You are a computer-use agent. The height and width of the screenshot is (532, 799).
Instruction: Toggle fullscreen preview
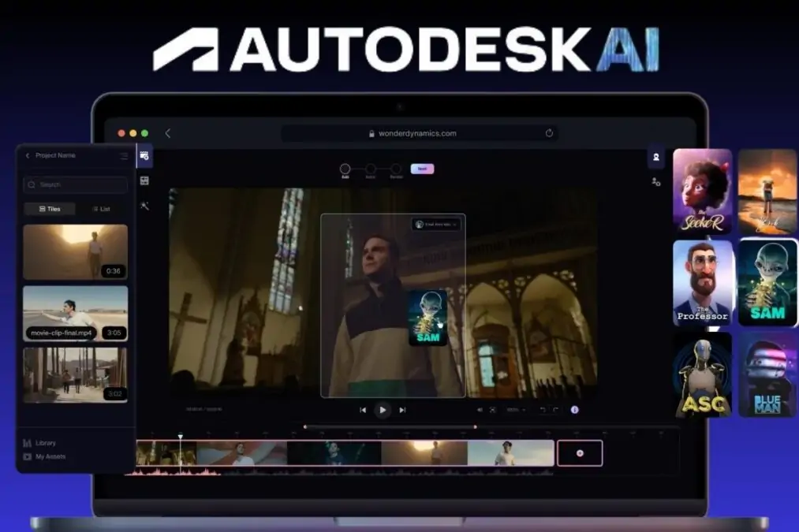point(493,410)
